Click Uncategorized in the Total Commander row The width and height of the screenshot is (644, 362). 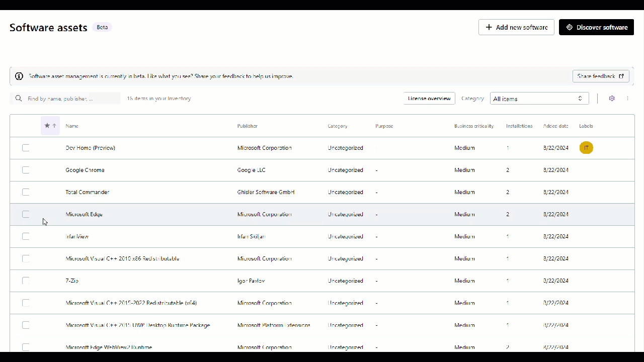(346, 192)
